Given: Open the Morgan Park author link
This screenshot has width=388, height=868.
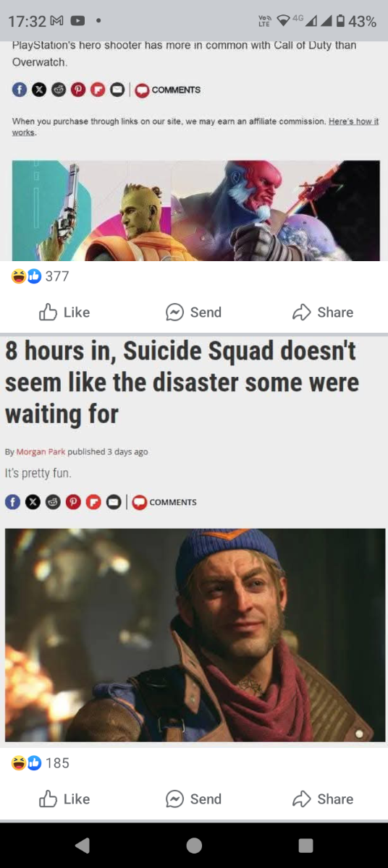Looking at the screenshot, I should click(41, 451).
